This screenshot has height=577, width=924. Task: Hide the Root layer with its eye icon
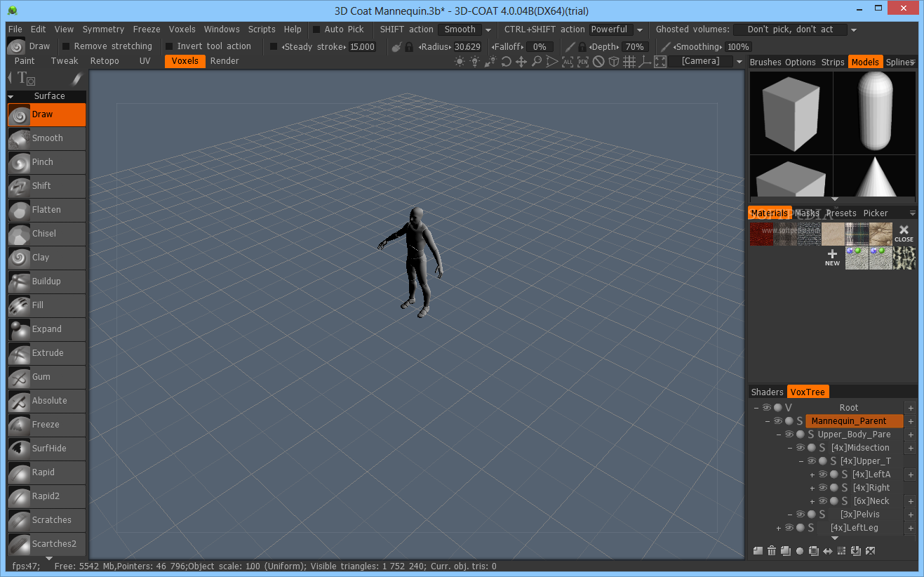[767, 408]
